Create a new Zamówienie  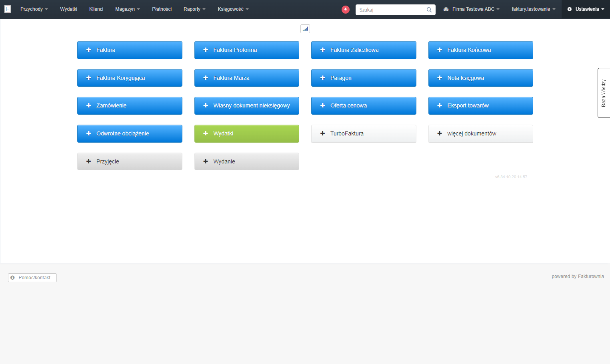[130, 105]
